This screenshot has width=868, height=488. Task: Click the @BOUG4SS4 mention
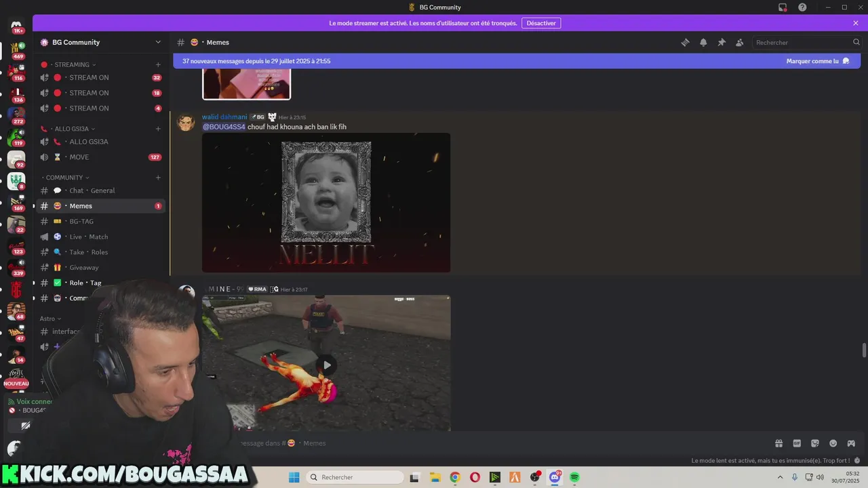[224, 127]
